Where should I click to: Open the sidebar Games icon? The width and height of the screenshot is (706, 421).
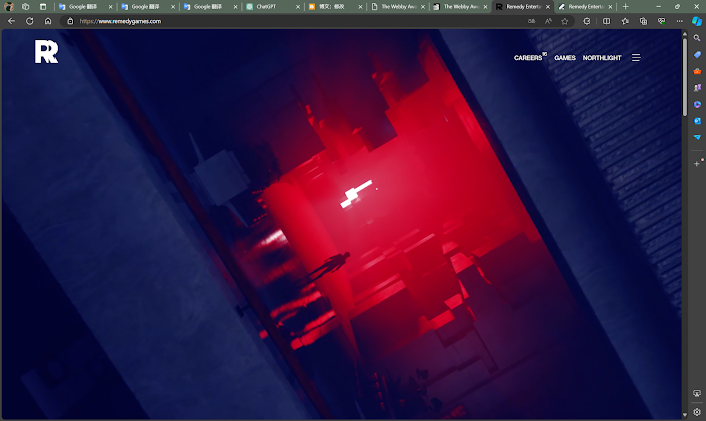pyautogui.click(x=697, y=88)
